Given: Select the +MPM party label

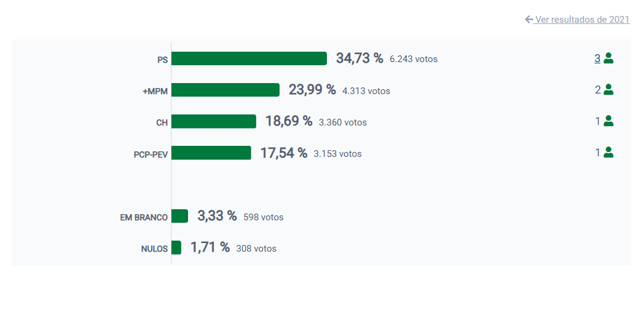Looking at the screenshot, I should [155, 92].
